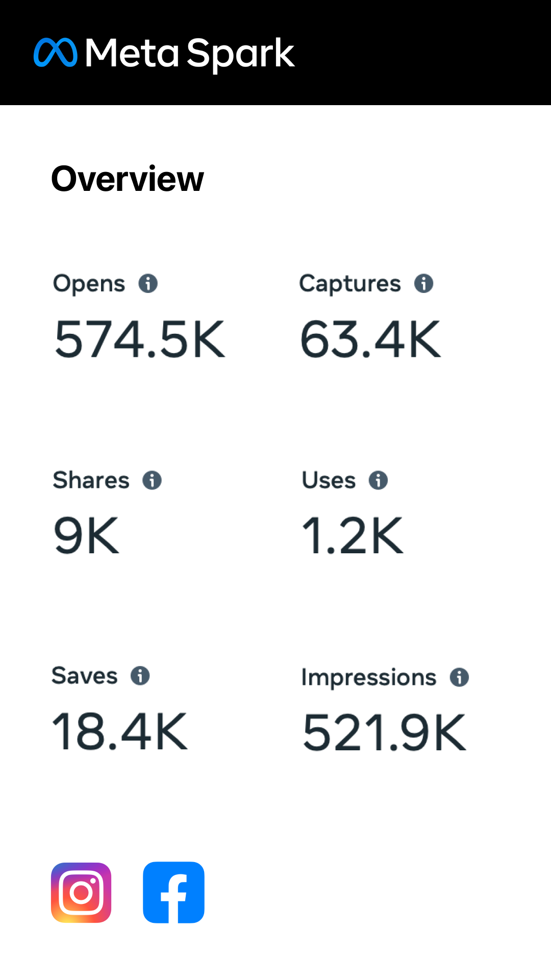Image resolution: width=551 pixels, height=980 pixels.
Task: Click the Overview heading
Action: click(x=128, y=179)
